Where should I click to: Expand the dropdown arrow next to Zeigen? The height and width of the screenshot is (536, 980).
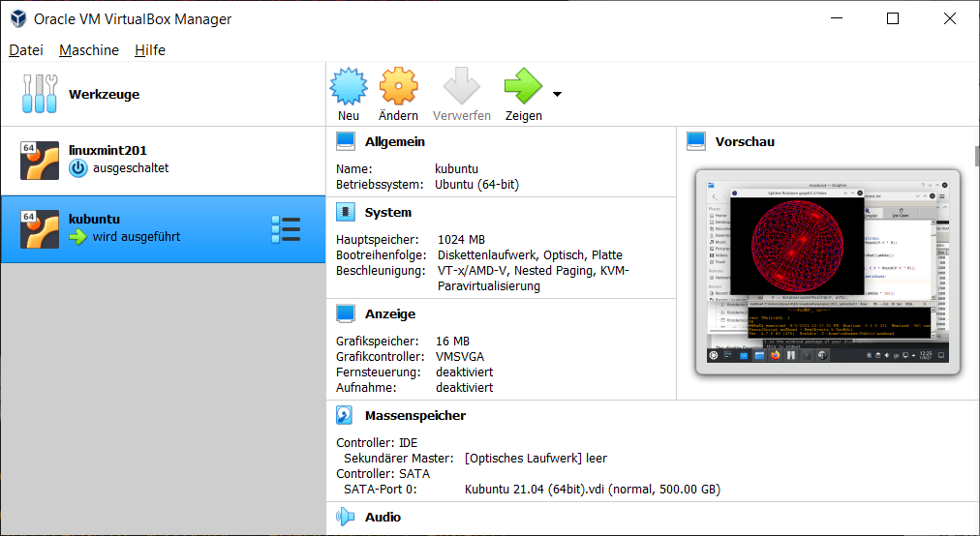click(x=557, y=94)
